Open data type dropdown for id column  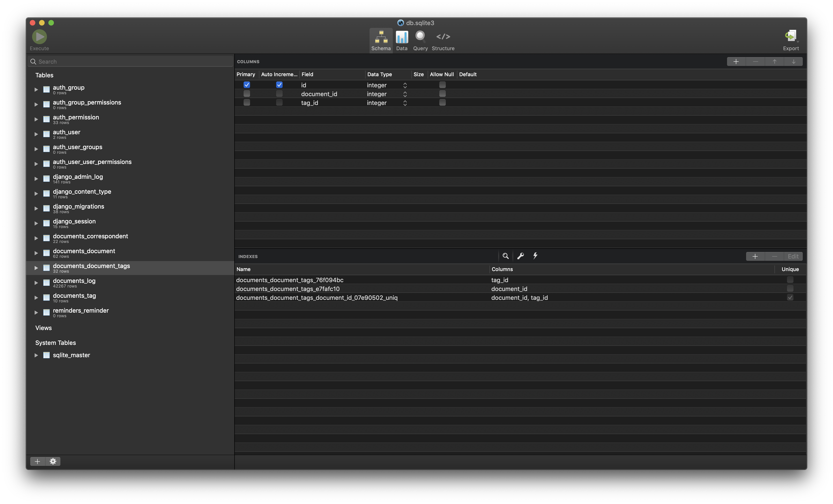[x=405, y=85]
